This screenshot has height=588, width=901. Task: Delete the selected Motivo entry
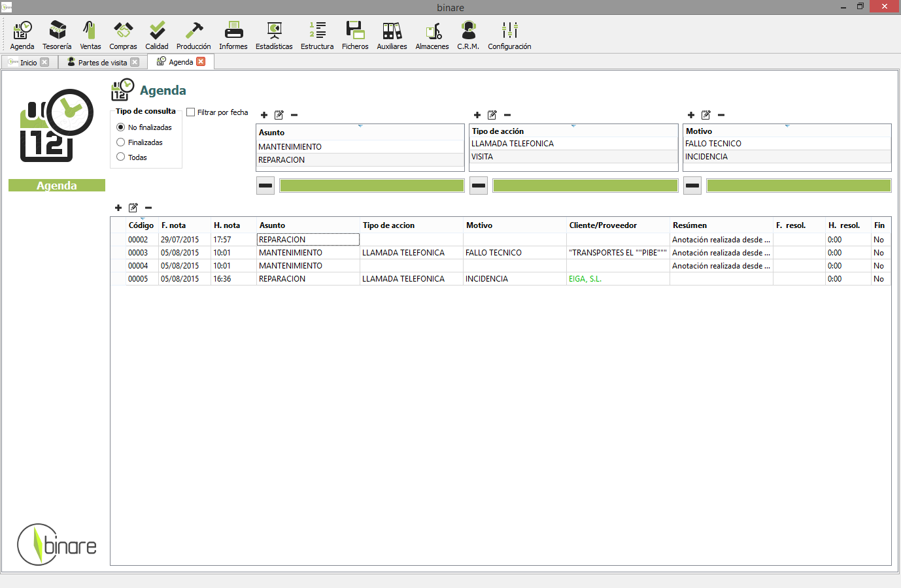click(x=721, y=115)
